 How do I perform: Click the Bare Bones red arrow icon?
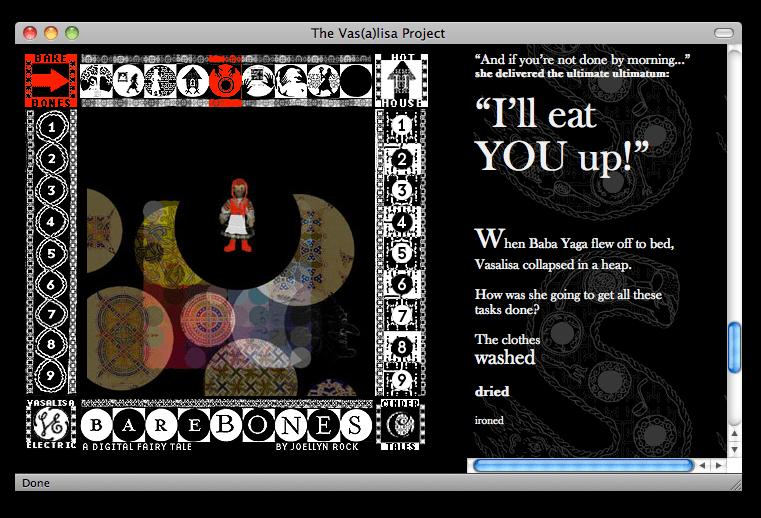tap(51, 81)
